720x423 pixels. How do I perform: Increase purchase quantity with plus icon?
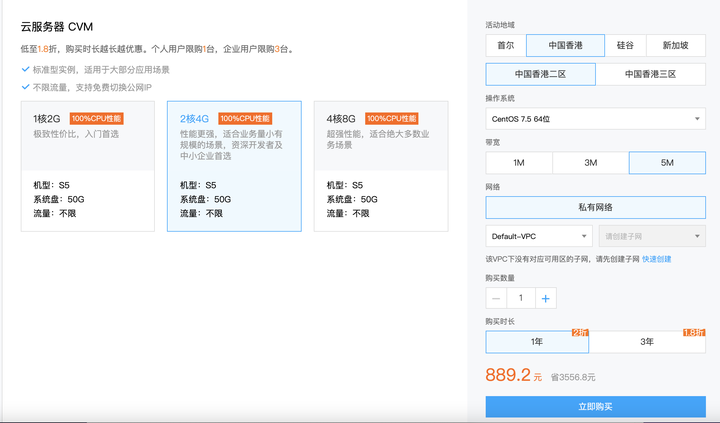[546, 298]
